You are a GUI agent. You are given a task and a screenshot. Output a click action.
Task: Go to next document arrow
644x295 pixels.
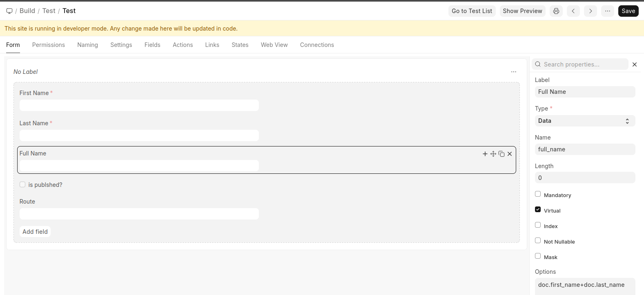tap(590, 11)
